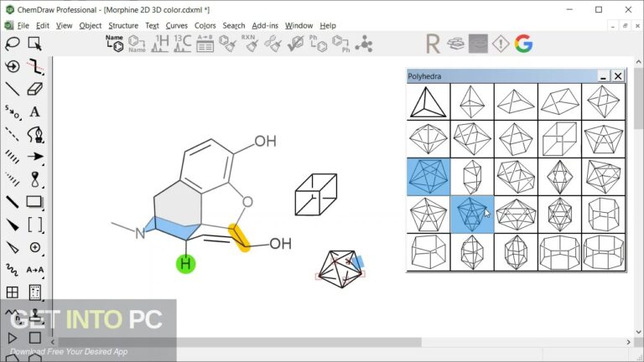Screen dimensions: 644x362
Task: Click the cube drawn on canvas
Action: coord(316,194)
